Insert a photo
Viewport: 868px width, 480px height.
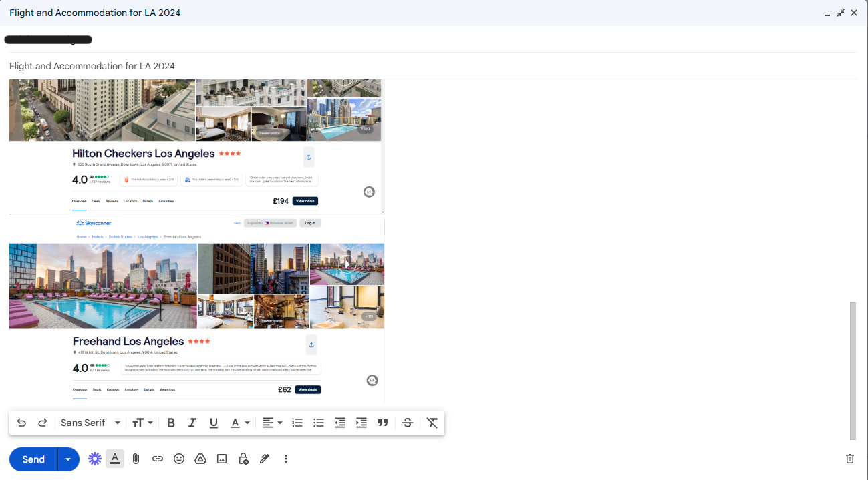coord(222,459)
